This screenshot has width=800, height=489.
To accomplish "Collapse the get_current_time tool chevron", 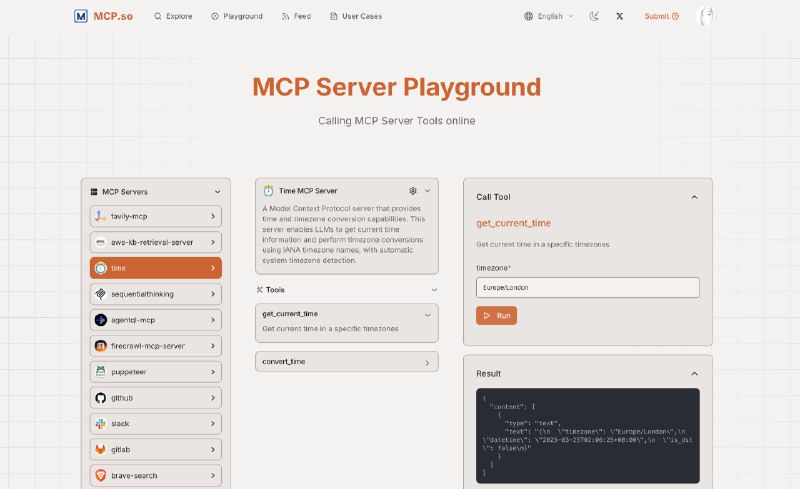I will point(428,315).
